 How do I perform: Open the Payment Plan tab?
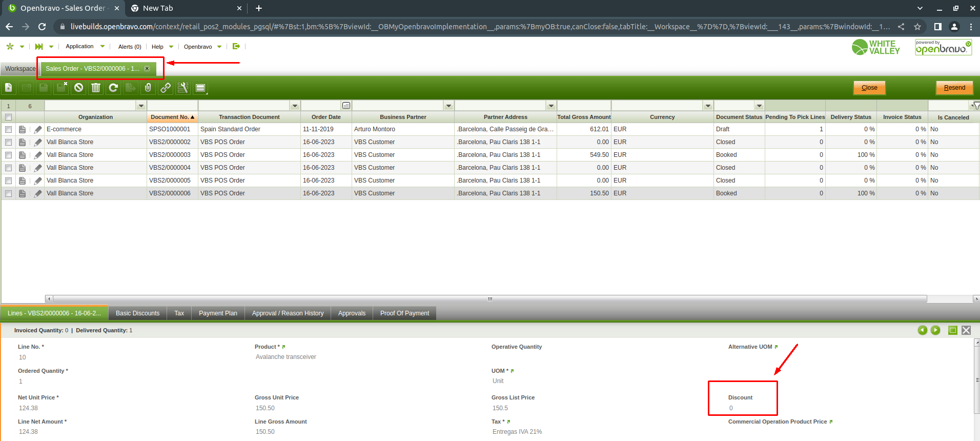(218, 313)
